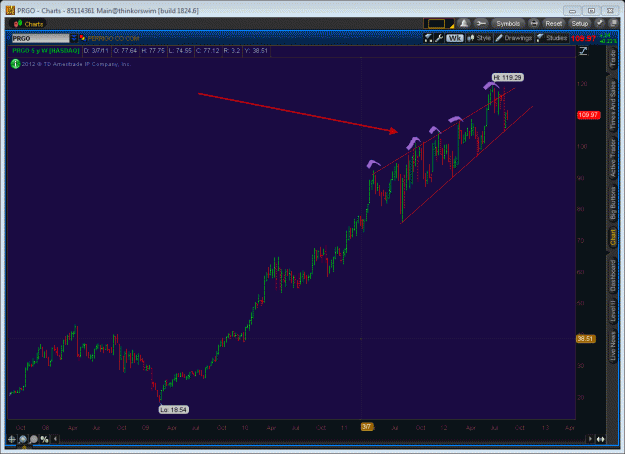Click the print icon
This screenshot has width=625, height=454.
(x=534, y=24)
